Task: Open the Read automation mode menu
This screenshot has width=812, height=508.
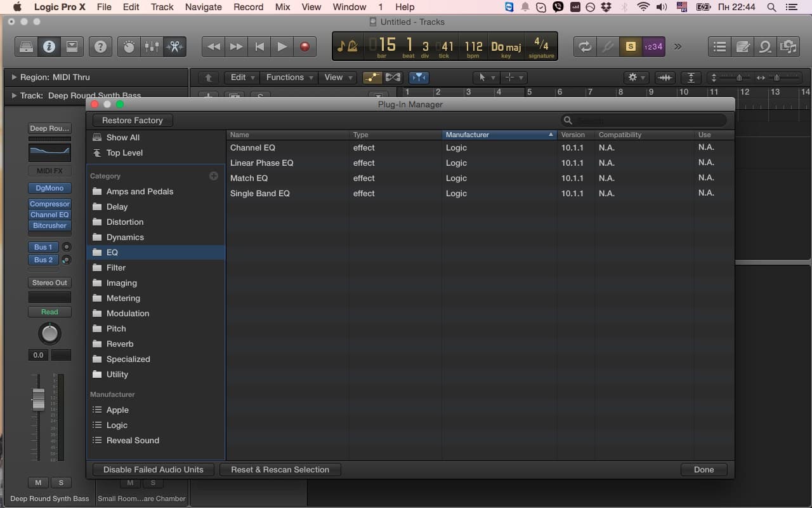Action: point(49,312)
